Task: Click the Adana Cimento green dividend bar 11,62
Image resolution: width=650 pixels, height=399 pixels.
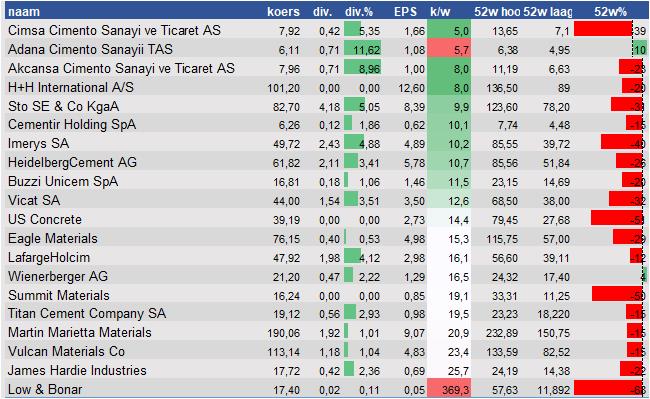Action: tap(362, 49)
